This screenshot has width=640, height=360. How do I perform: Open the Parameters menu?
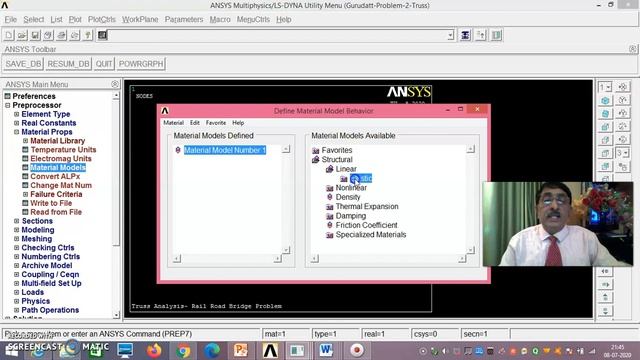[184, 19]
